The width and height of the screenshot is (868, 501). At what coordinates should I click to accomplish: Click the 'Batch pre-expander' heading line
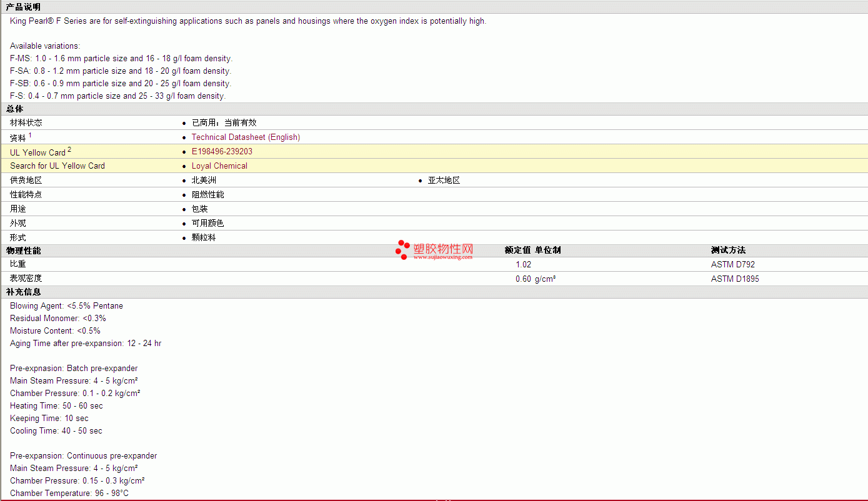[74, 368]
